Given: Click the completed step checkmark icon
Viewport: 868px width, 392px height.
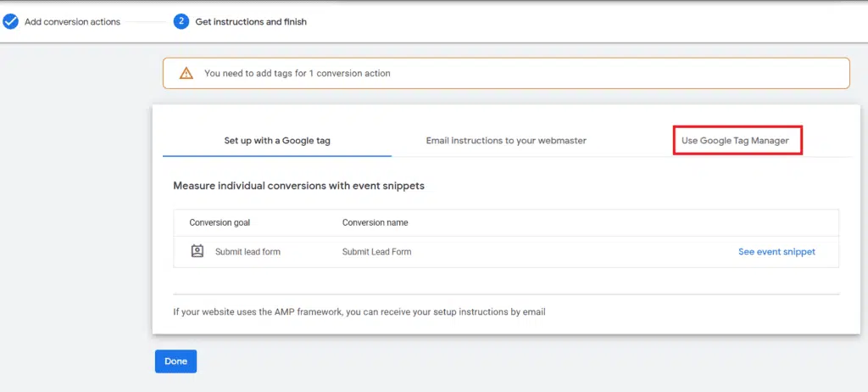Looking at the screenshot, I should click(10, 22).
